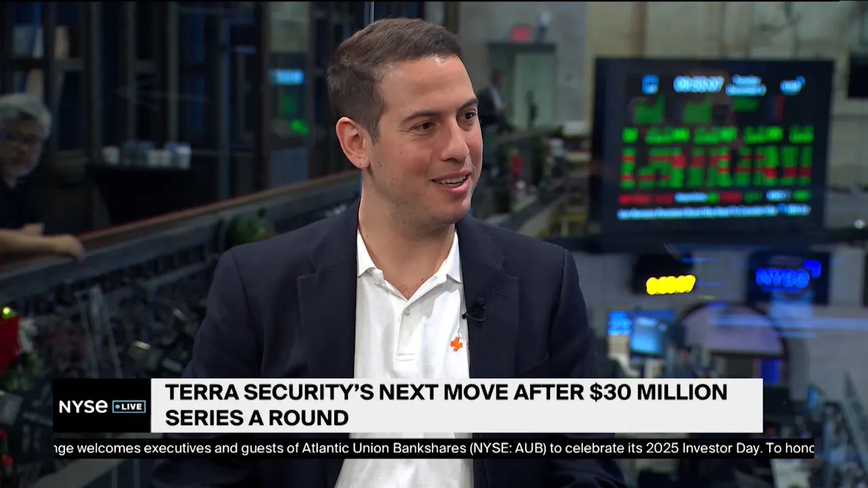The width and height of the screenshot is (868, 488).
Task: Click the yellow lit sign behind guest
Action: coord(671,284)
